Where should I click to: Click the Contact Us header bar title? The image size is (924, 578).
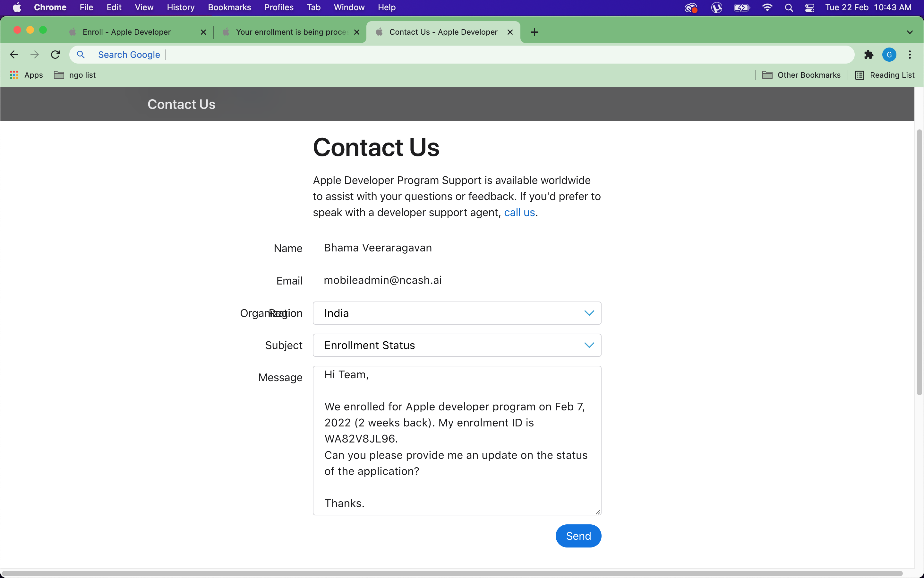tap(181, 104)
